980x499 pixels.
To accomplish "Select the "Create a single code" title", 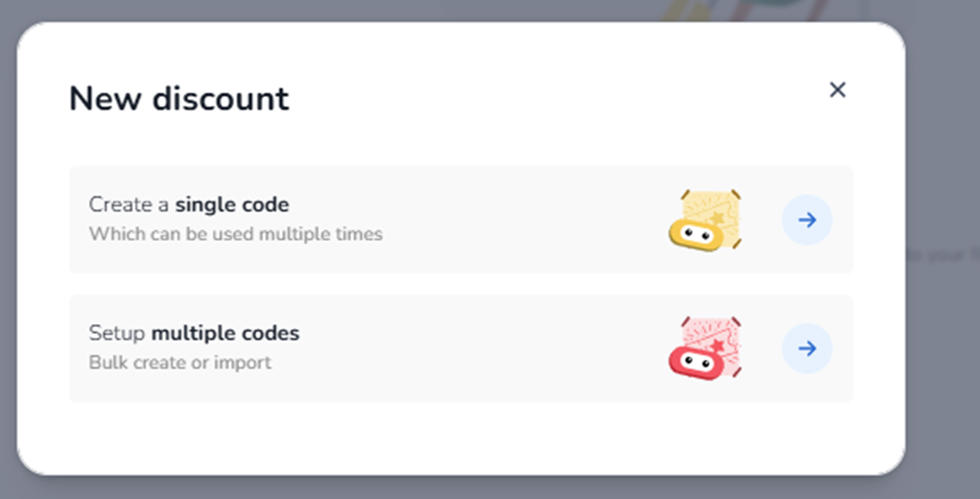I will click(188, 204).
